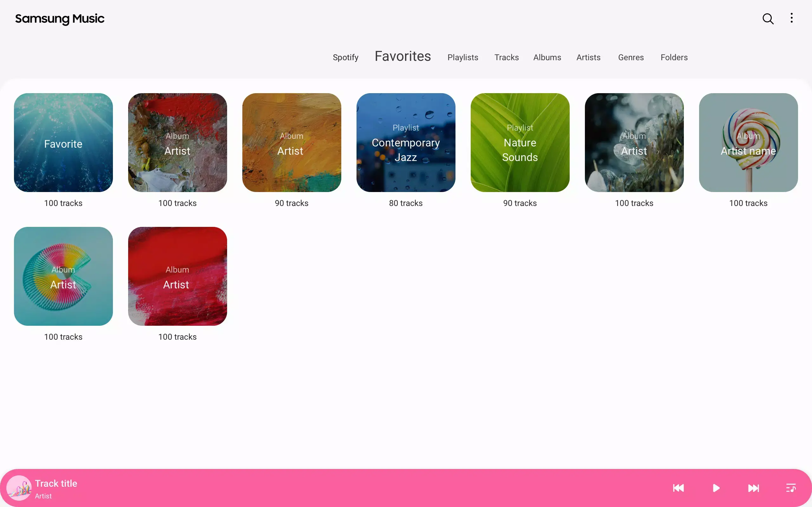Viewport: 812px width, 507px height.
Task: Switch to the Spotify tab
Action: (346, 57)
